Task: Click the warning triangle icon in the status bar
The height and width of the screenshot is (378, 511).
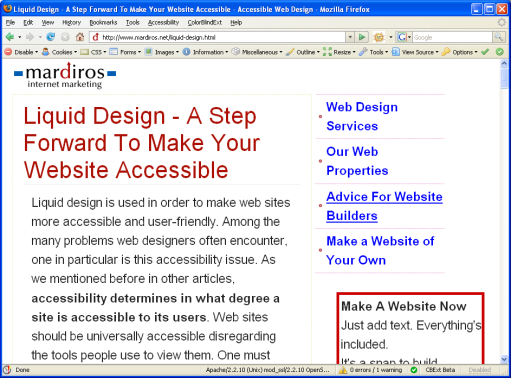Action: pos(343,370)
